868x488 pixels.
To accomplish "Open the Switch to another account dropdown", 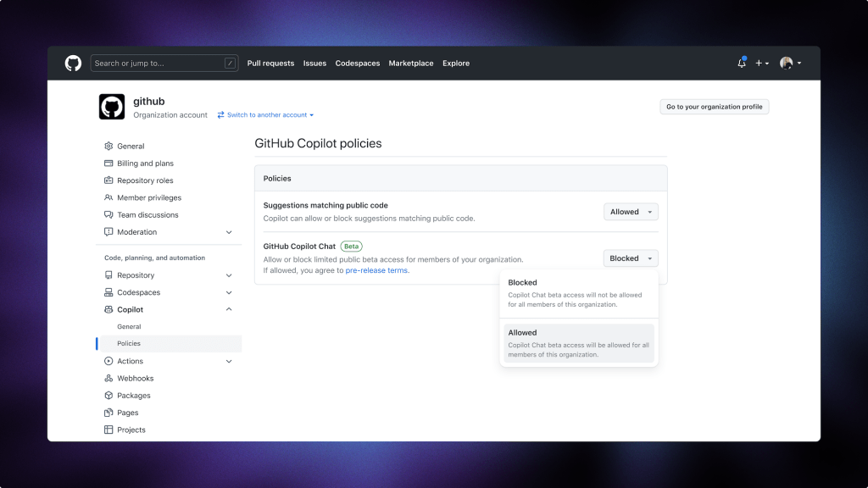I will coord(265,114).
